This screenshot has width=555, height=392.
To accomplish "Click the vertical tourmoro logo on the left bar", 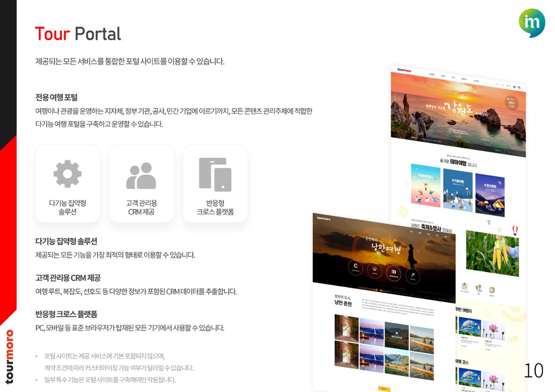I will pos(9,357).
